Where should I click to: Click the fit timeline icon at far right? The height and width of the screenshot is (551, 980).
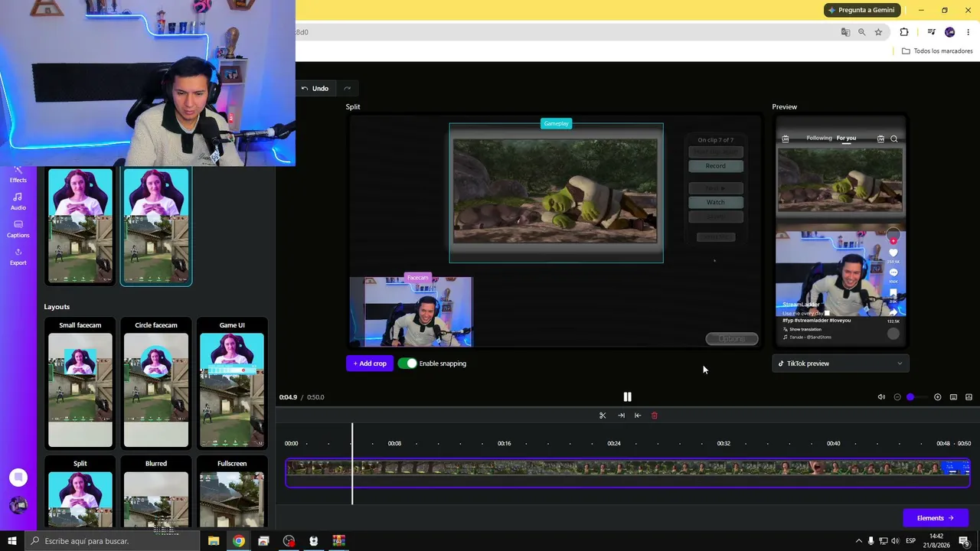tap(969, 397)
